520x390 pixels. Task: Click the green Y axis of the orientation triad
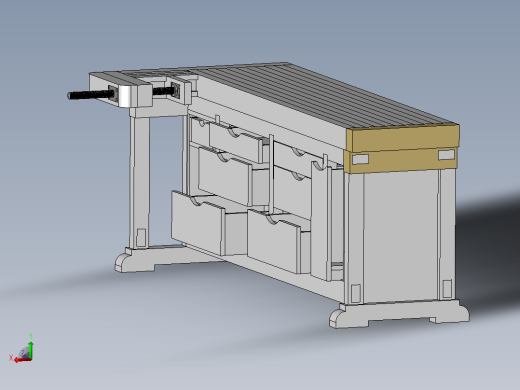pos(31,350)
